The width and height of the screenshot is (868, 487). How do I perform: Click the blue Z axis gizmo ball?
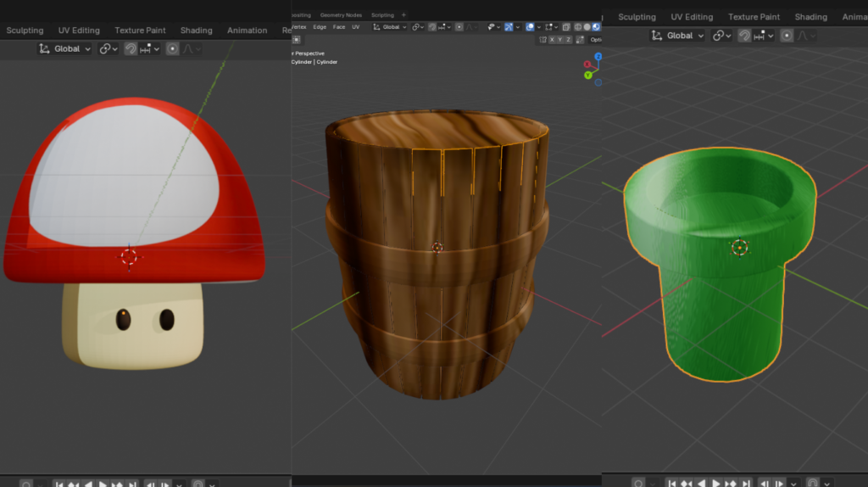pos(598,57)
